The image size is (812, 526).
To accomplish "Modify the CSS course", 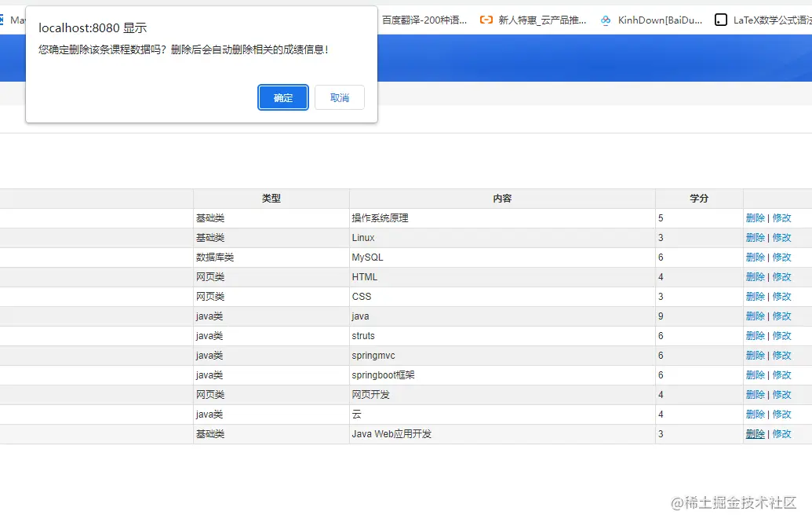I will tap(781, 297).
